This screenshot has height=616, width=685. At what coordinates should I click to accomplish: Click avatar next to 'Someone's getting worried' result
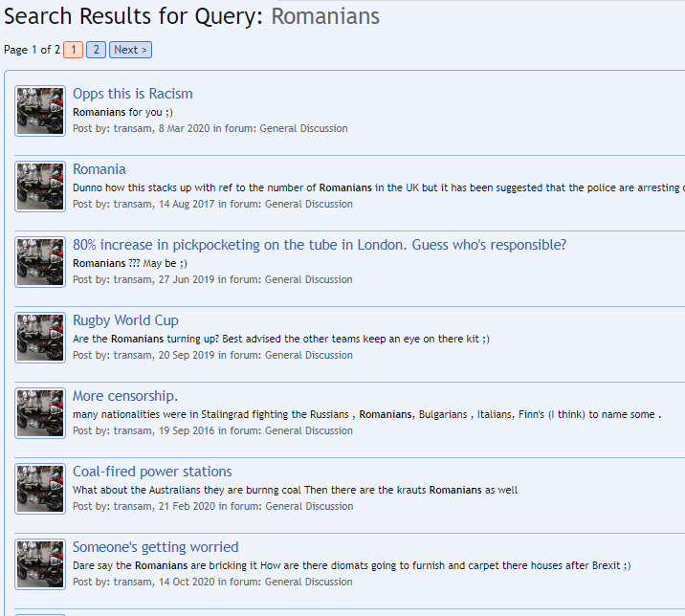(x=40, y=564)
